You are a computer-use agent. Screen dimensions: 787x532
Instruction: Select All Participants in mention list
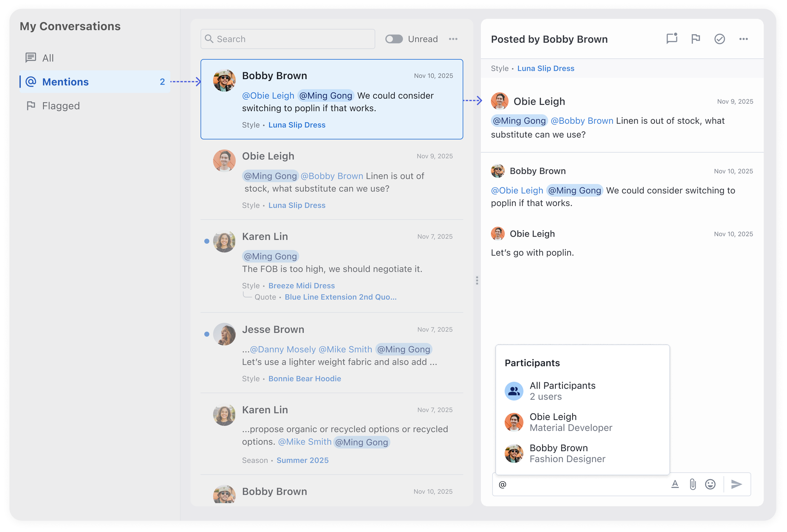point(562,391)
